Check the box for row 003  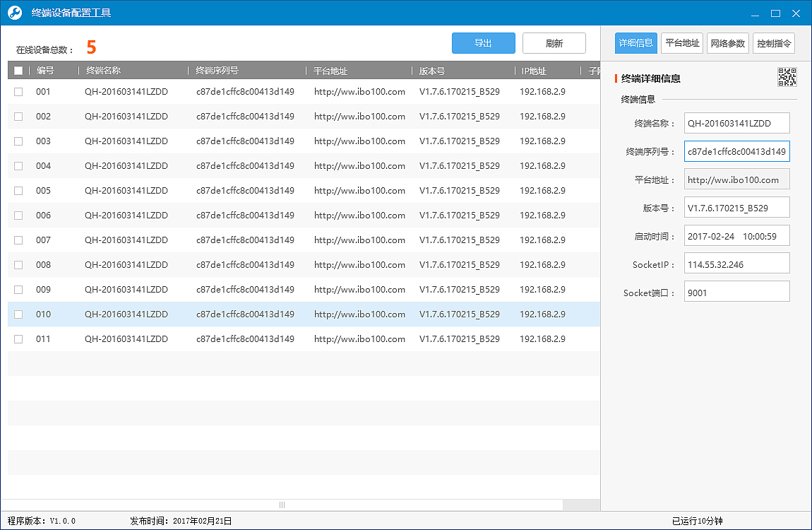tap(18, 141)
